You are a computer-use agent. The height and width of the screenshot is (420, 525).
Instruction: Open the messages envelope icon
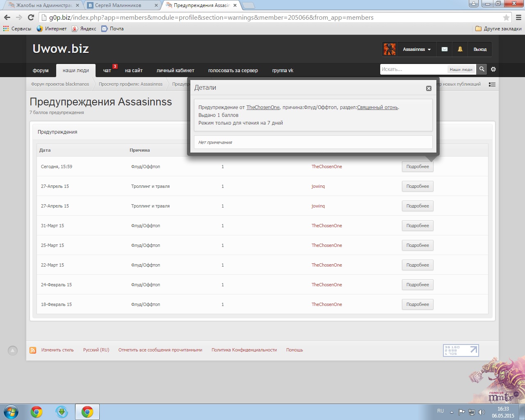444,49
